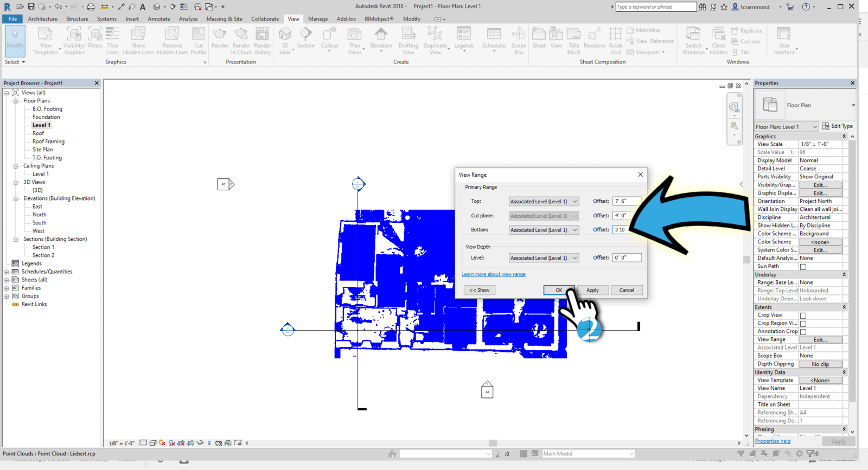Create a Drafting View

pos(409,41)
